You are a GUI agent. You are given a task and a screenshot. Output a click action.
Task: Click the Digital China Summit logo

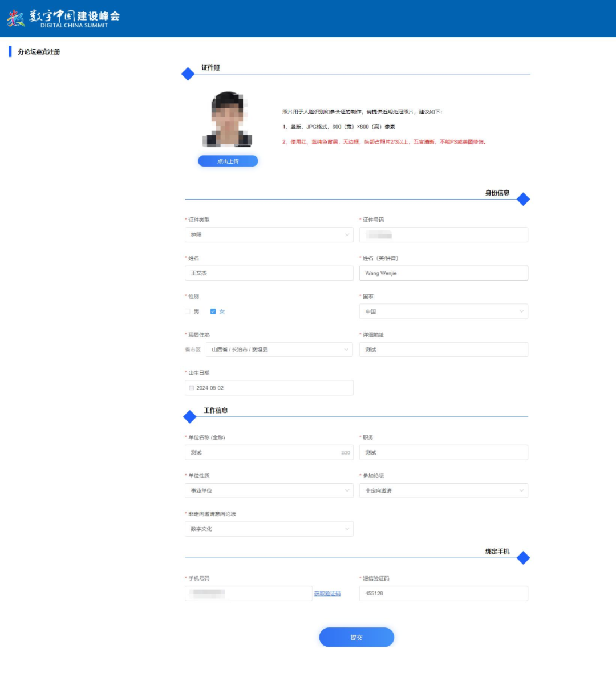(63, 18)
